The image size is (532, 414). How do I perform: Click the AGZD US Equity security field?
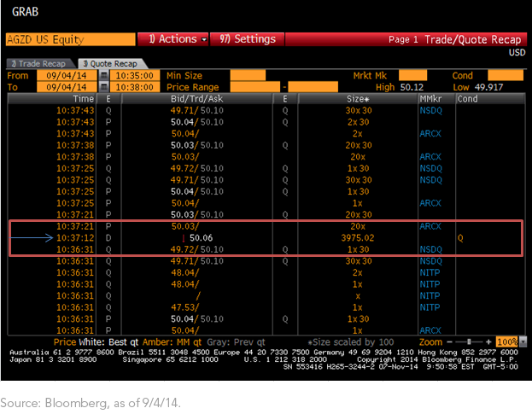click(71, 39)
